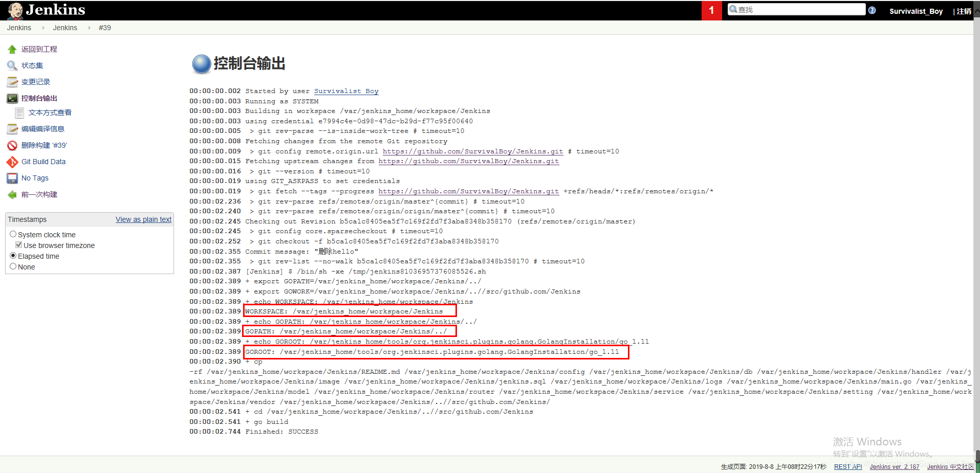This screenshot has height=473, width=980.
Task: Click the Git Build Data icon
Action: coord(12,162)
